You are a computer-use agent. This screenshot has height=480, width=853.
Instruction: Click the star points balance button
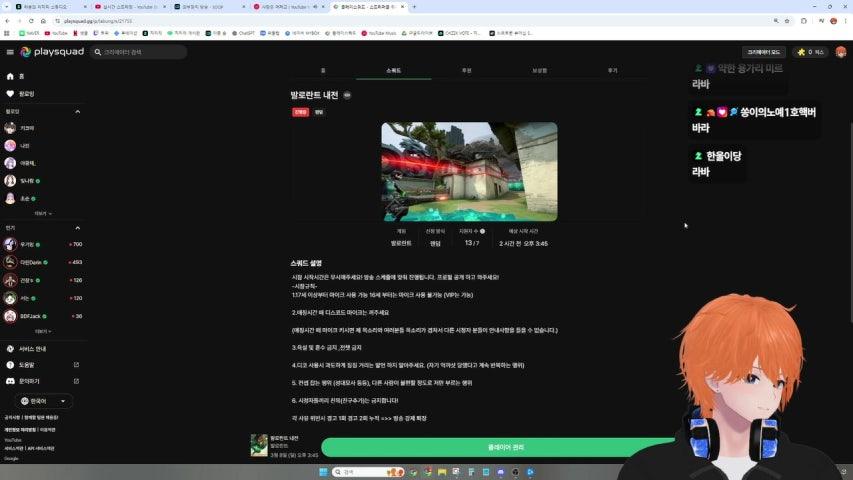(811, 52)
